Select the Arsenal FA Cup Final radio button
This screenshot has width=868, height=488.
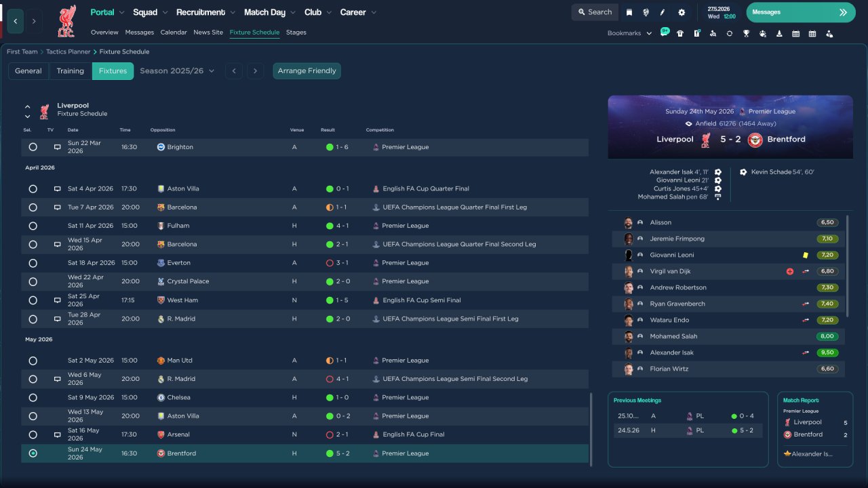(33, 434)
